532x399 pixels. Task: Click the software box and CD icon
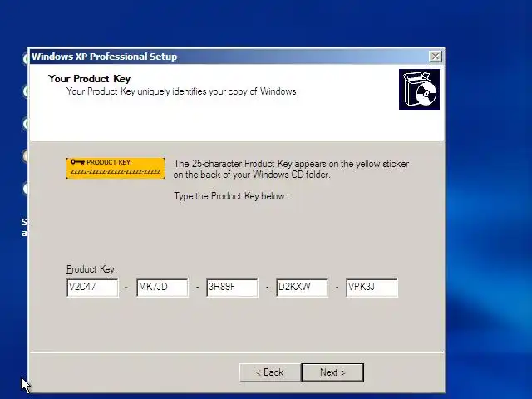[419, 90]
